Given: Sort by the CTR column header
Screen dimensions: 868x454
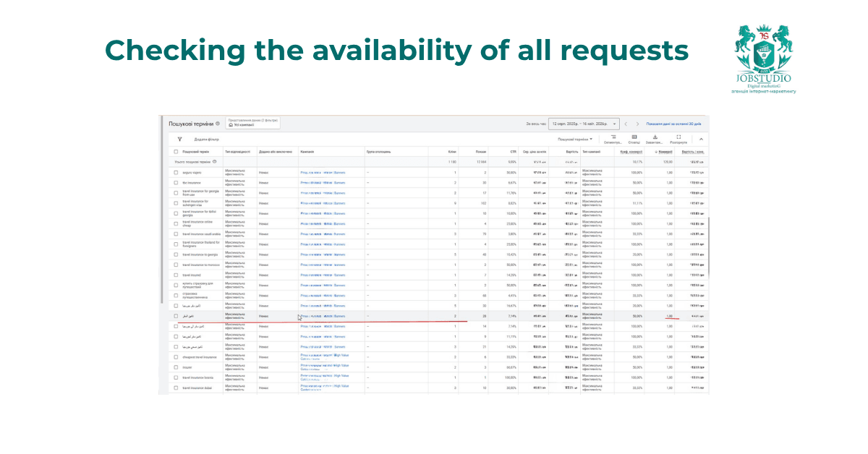Looking at the screenshot, I should click(513, 152).
